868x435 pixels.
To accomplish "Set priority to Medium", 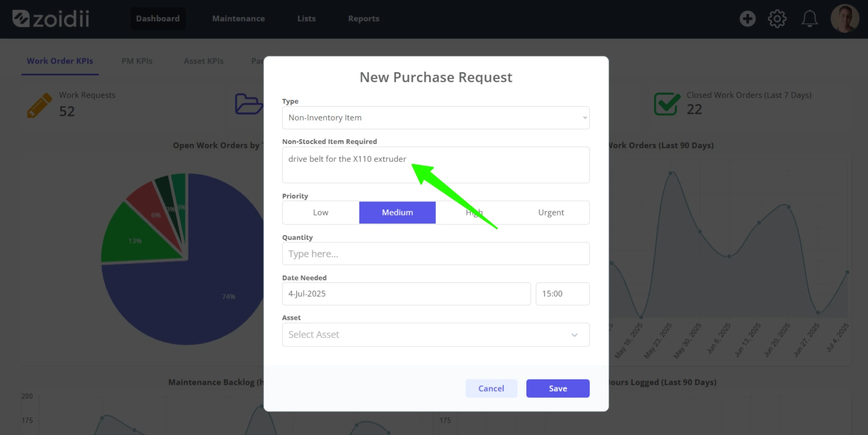I will click(398, 213).
